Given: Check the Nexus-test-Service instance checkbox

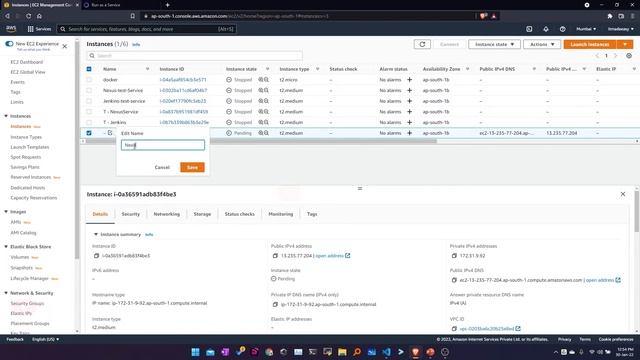Looking at the screenshot, I should tap(89, 90).
